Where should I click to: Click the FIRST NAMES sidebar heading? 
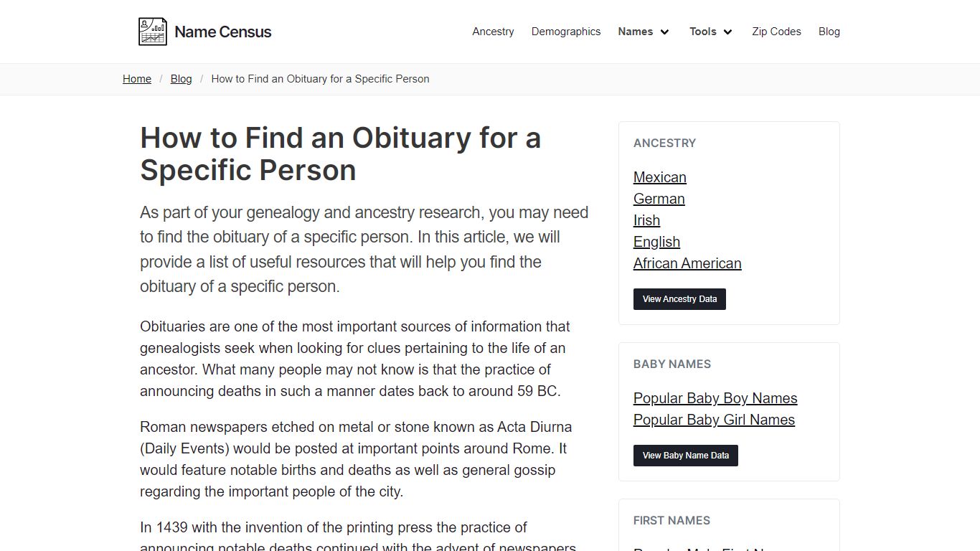[672, 520]
